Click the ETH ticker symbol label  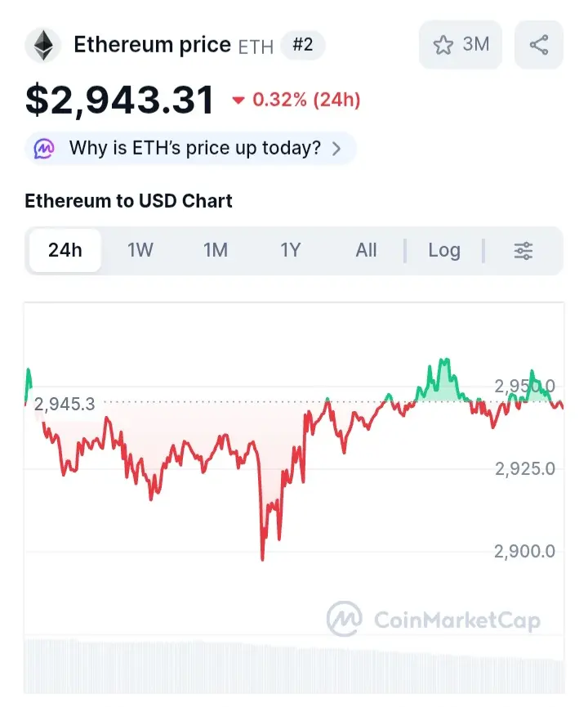(x=256, y=47)
